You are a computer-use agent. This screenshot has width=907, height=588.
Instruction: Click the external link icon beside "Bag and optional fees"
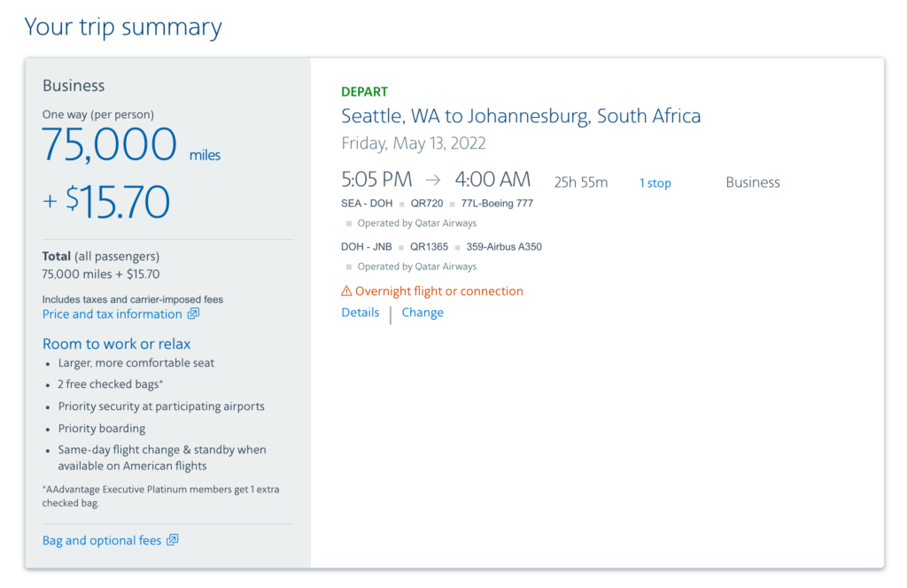click(174, 539)
